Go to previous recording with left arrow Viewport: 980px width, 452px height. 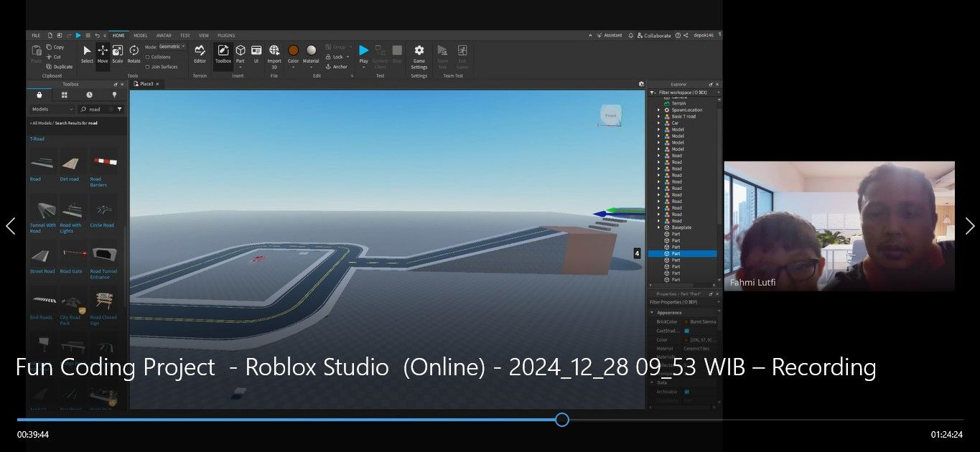point(10,226)
